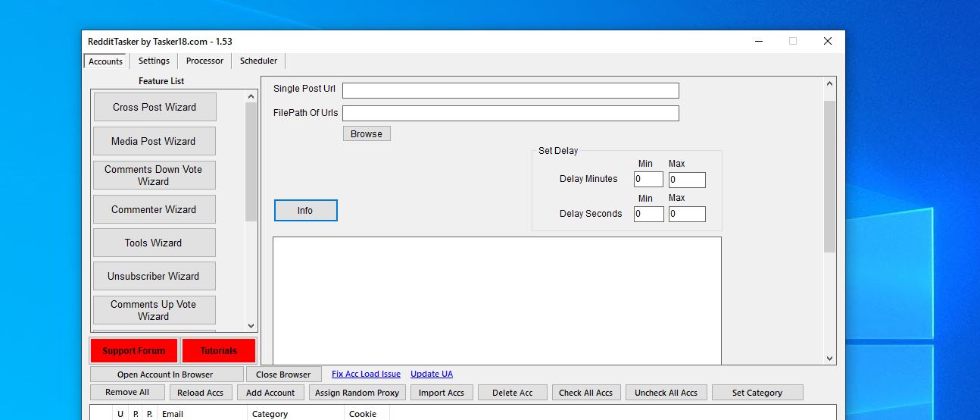Open the Unsubscriber Wizard
Screen dimensions: 980x420
tap(154, 276)
